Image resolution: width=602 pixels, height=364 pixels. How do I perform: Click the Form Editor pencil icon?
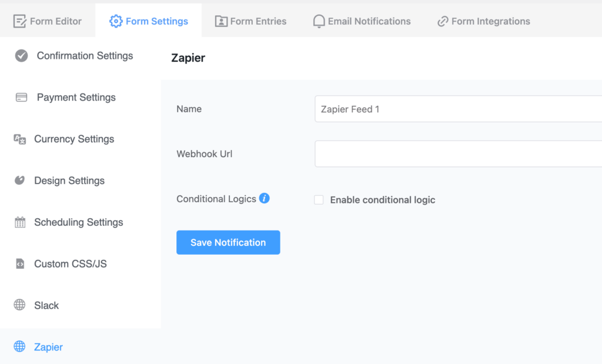(x=20, y=21)
